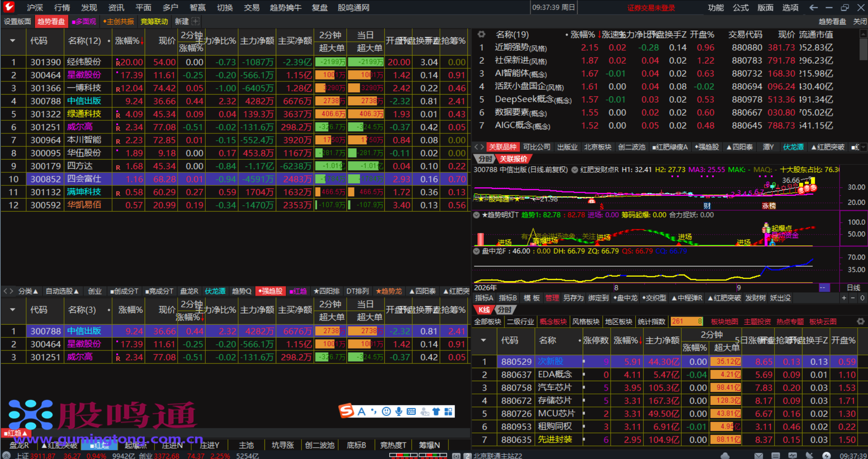Screen dimensions: 868x459
Task: Open the 交易 menu
Action: point(252,8)
